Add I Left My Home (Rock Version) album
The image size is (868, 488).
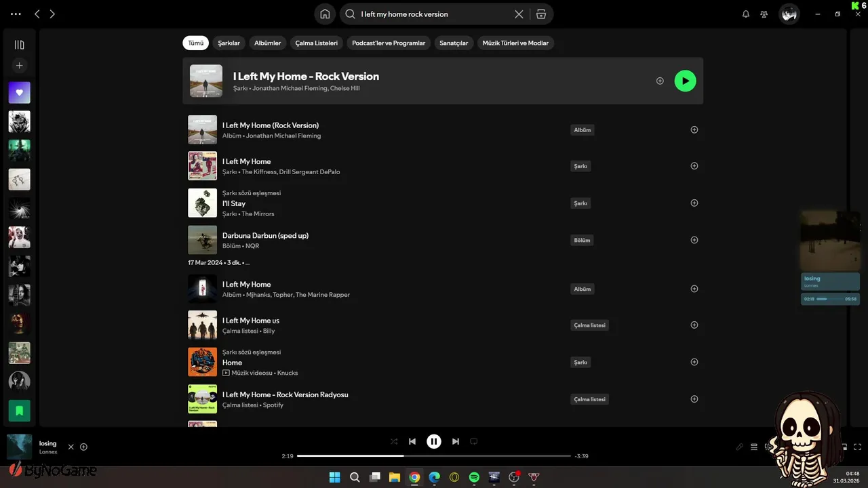(694, 129)
